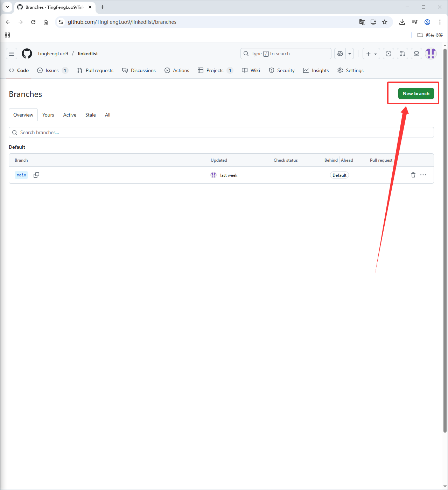
Task: Delete the main branch via trash icon
Action: [x=413, y=175]
